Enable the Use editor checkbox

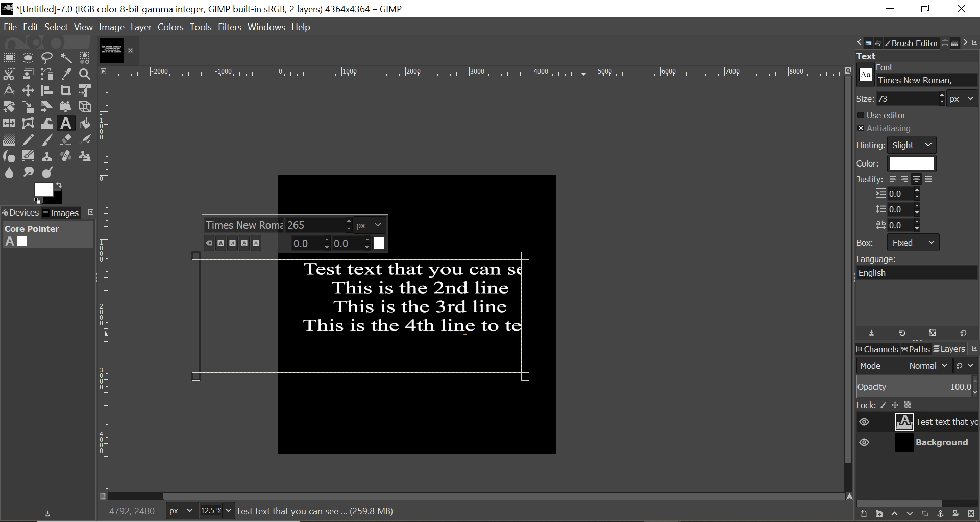tap(861, 116)
